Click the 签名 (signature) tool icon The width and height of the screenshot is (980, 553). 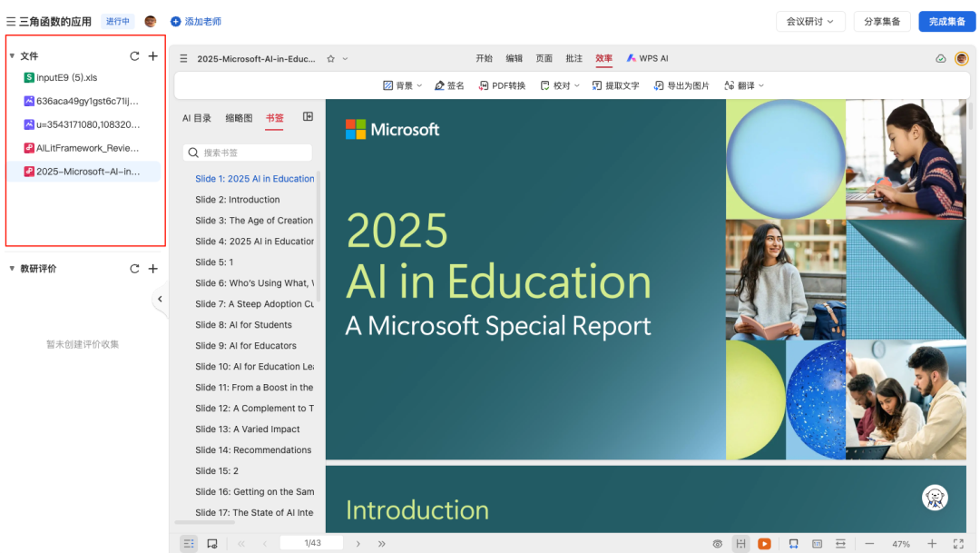pyautogui.click(x=449, y=85)
